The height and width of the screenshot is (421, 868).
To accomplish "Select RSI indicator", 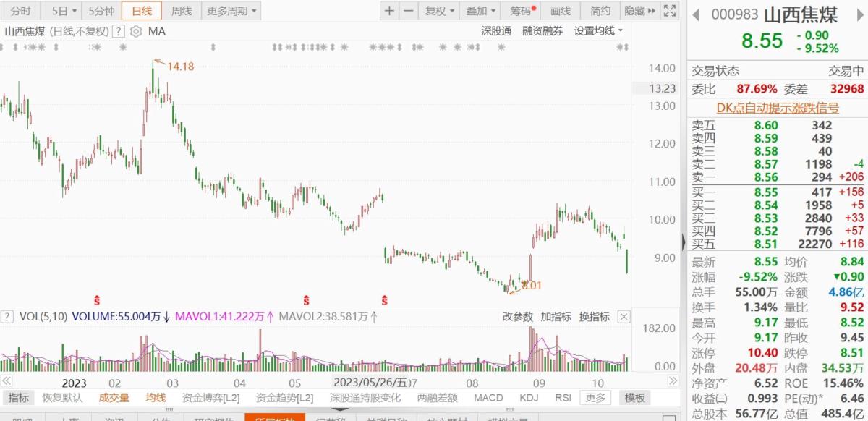I will point(563,397).
